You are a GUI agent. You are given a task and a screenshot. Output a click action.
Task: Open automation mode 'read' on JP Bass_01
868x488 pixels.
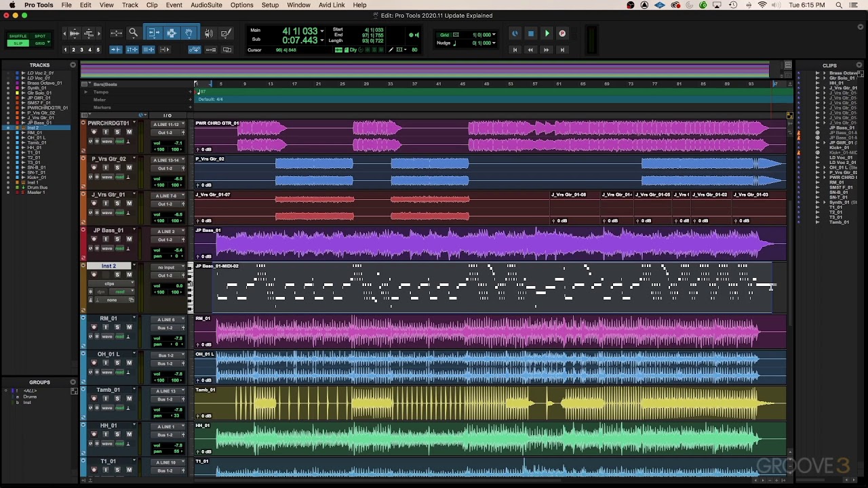(x=120, y=249)
